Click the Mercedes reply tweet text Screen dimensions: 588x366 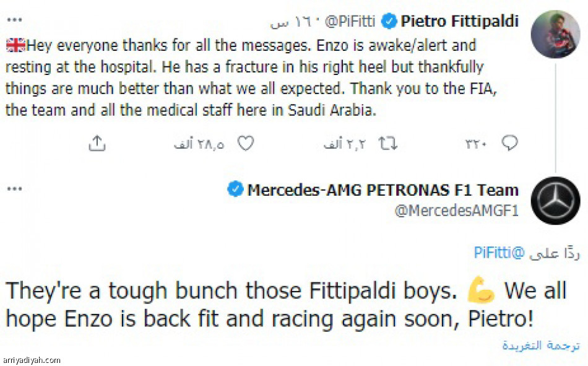pos(277,303)
